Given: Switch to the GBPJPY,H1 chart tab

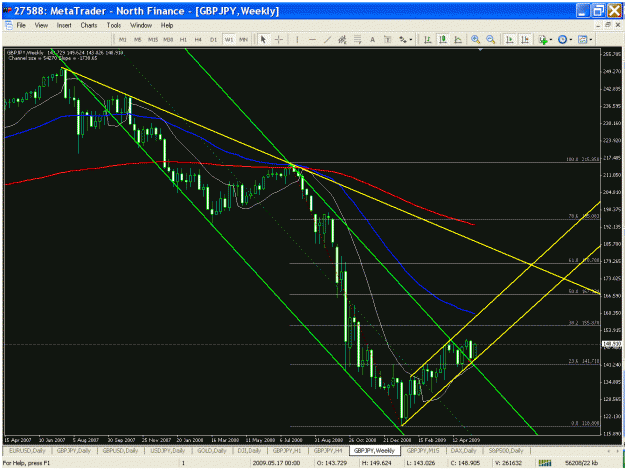Looking at the screenshot, I should tap(287, 450).
